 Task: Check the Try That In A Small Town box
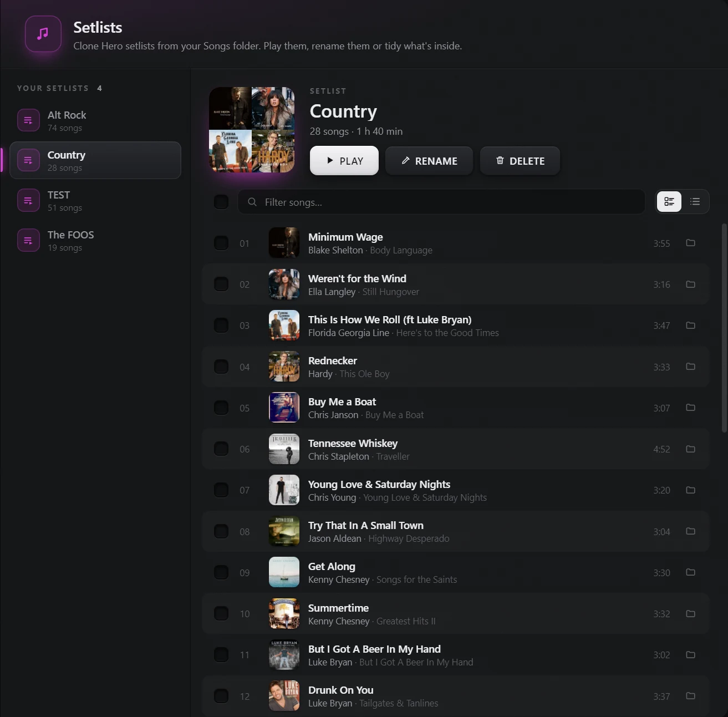tap(221, 531)
